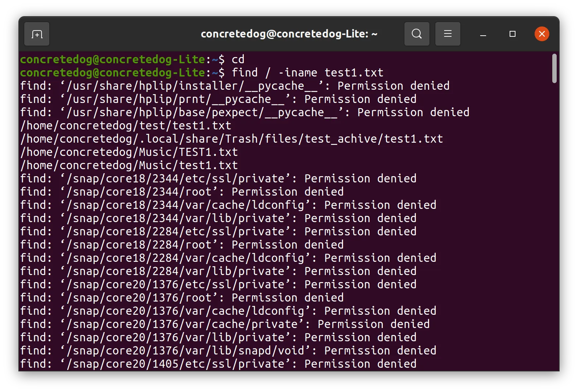Click the /home/concretedog/Music/TEST1.txt result
This screenshot has width=578, height=392.
pos(129,152)
